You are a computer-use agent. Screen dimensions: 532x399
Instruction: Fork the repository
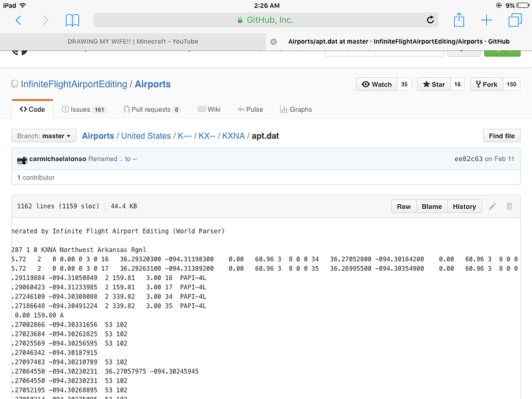click(x=487, y=84)
